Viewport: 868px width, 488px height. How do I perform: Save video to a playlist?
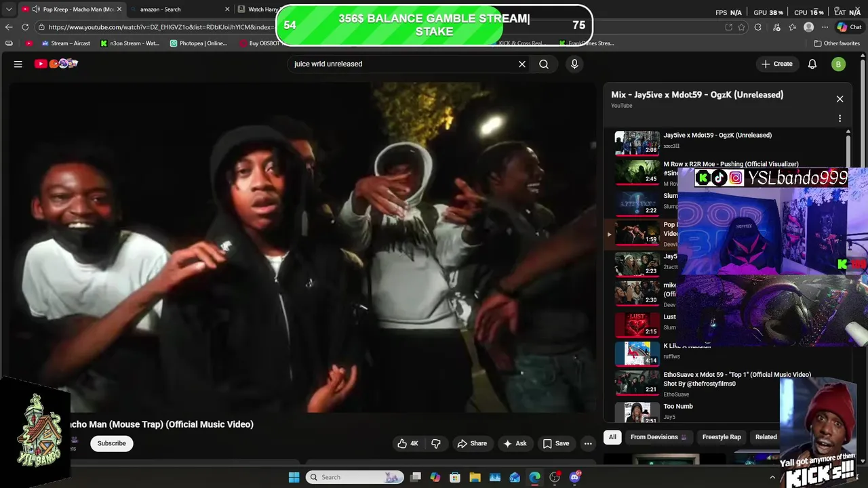pos(556,443)
